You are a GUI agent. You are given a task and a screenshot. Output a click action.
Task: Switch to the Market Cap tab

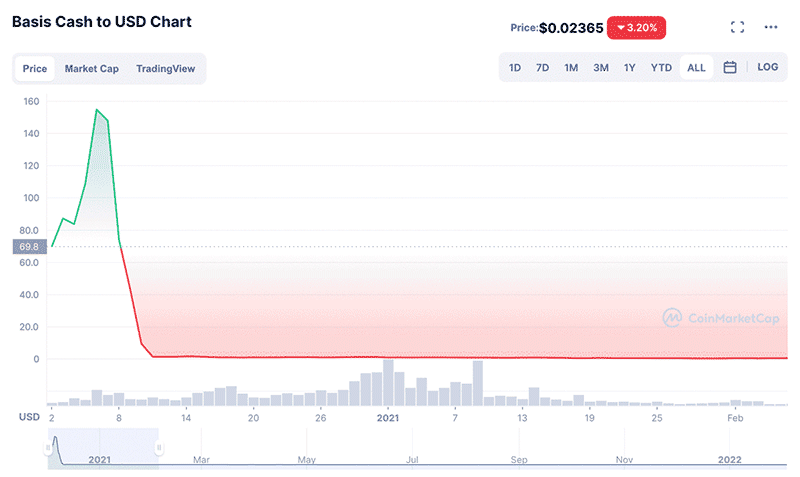click(92, 68)
